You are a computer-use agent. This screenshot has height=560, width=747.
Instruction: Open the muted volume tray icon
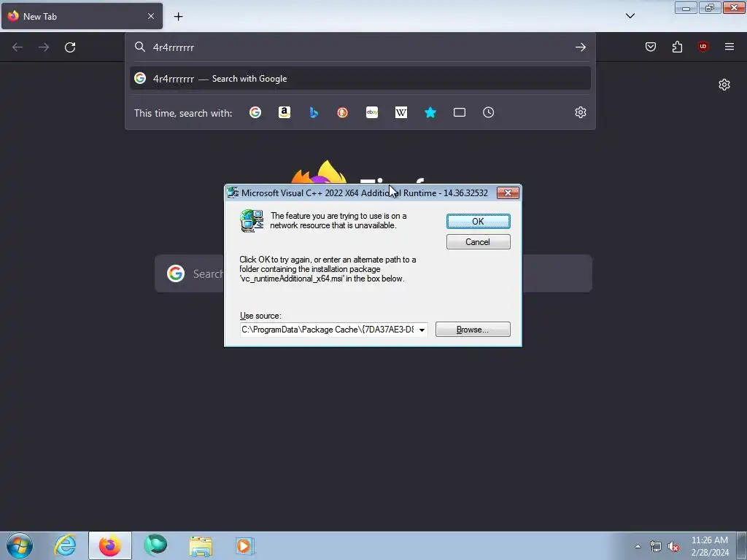click(x=673, y=547)
